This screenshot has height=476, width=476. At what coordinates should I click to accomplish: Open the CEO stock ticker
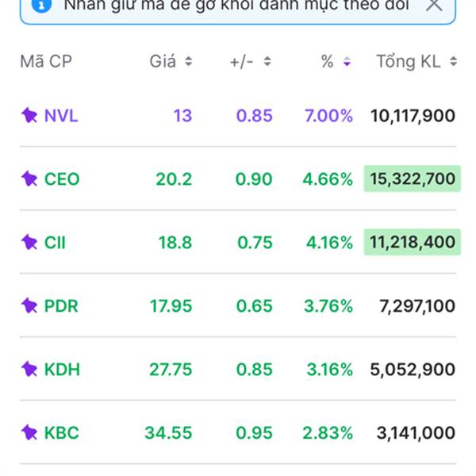[62, 179]
